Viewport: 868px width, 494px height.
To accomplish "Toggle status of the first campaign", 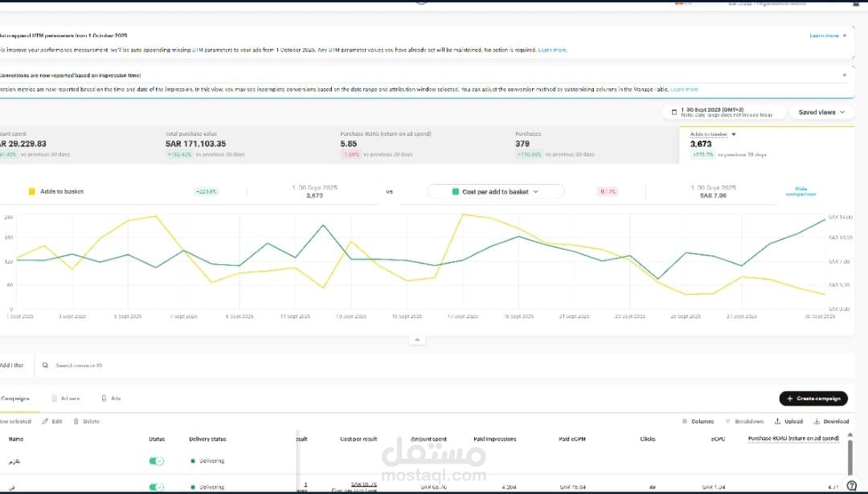I will 157,461.
